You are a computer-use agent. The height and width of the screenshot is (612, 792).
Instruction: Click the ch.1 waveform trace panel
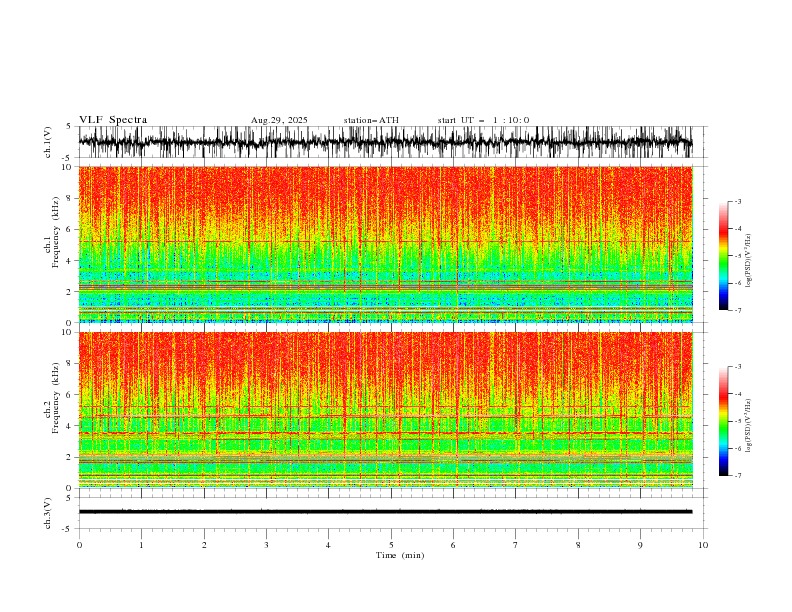point(386,142)
